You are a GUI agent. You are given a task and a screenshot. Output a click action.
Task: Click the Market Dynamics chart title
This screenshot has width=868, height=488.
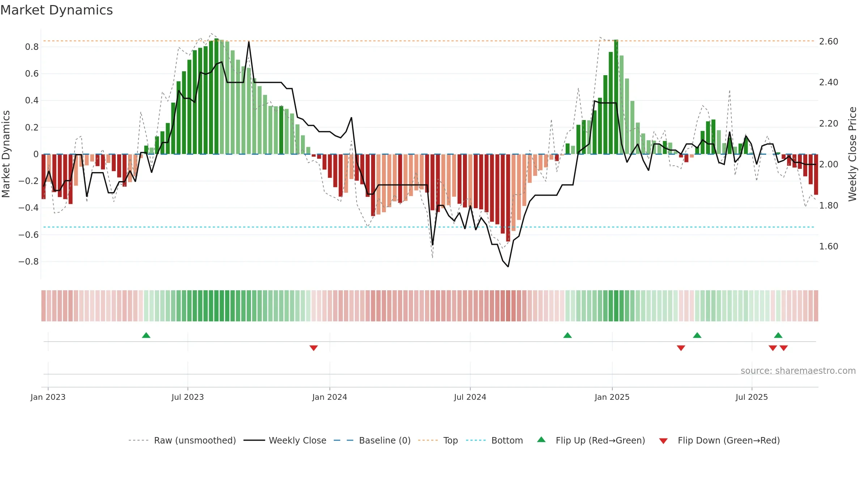click(56, 10)
